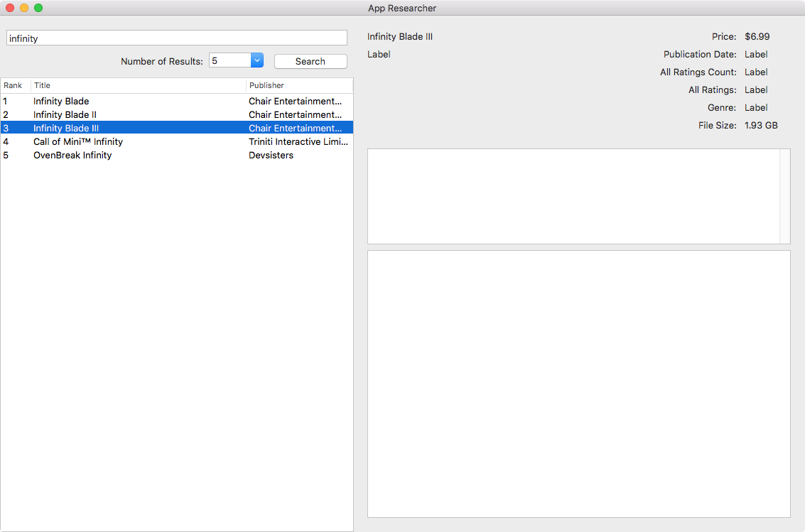Click the Number of Results value box
Image resolution: width=805 pixels, height=532 pixels.
229,61
